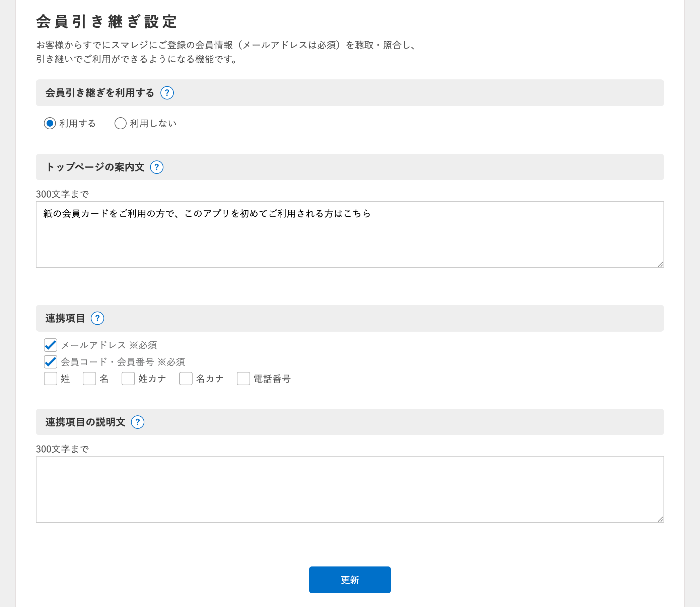Select the 利用する radio button

coord(50,123)
